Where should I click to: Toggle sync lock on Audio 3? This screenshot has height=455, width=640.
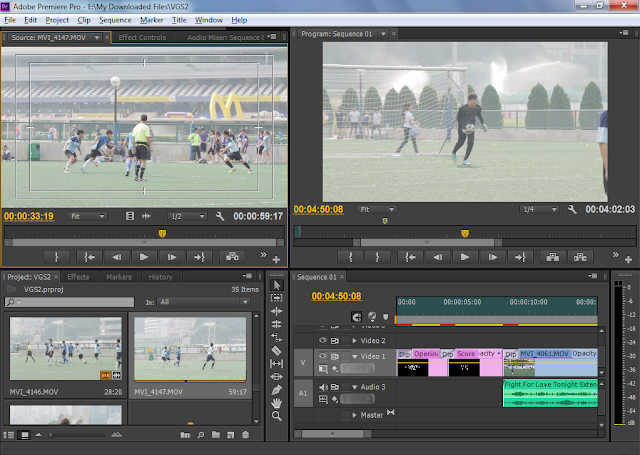point(335,387)
